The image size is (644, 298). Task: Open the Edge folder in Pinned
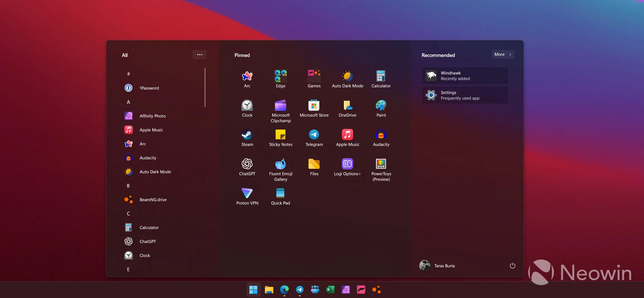pos(281,79)
